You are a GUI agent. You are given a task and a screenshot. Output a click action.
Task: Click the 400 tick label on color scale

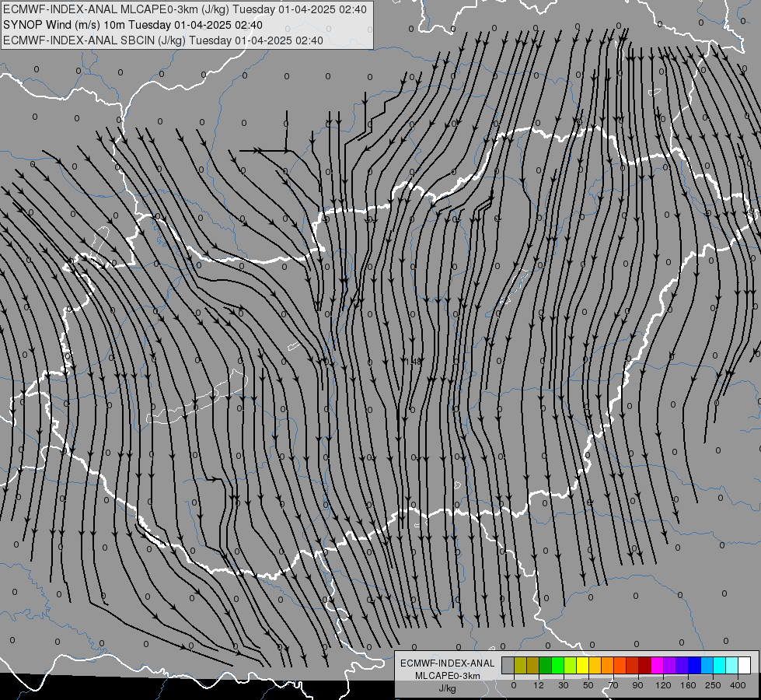click(x=738, y=685)
